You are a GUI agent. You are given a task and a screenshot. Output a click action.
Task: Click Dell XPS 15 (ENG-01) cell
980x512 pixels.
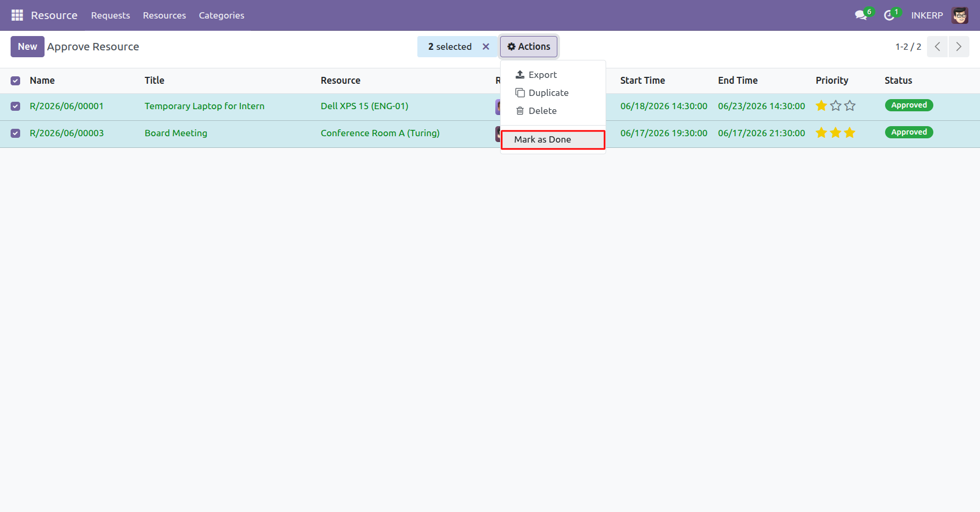point(364,106)
